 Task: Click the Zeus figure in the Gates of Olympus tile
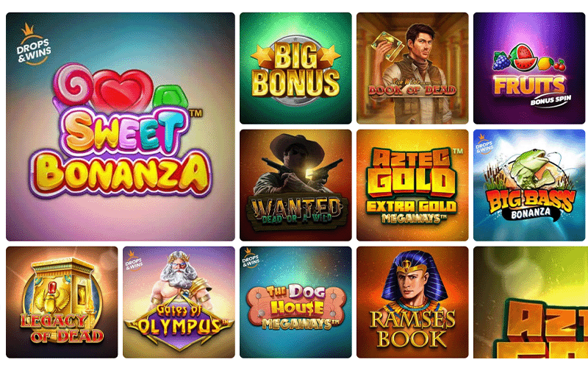click(x=179, y=277)
